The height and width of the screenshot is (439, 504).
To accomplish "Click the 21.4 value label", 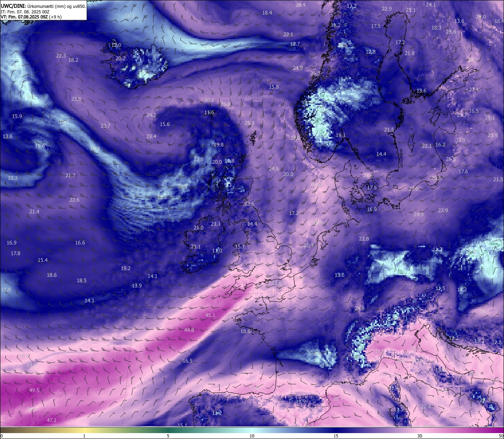I will [34, 211].
